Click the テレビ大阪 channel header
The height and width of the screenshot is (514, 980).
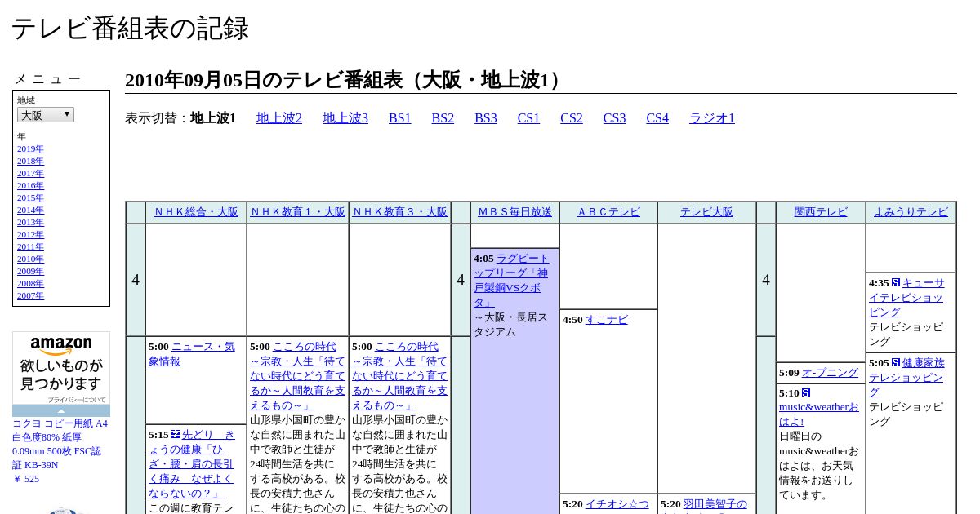tap(706, 212)
